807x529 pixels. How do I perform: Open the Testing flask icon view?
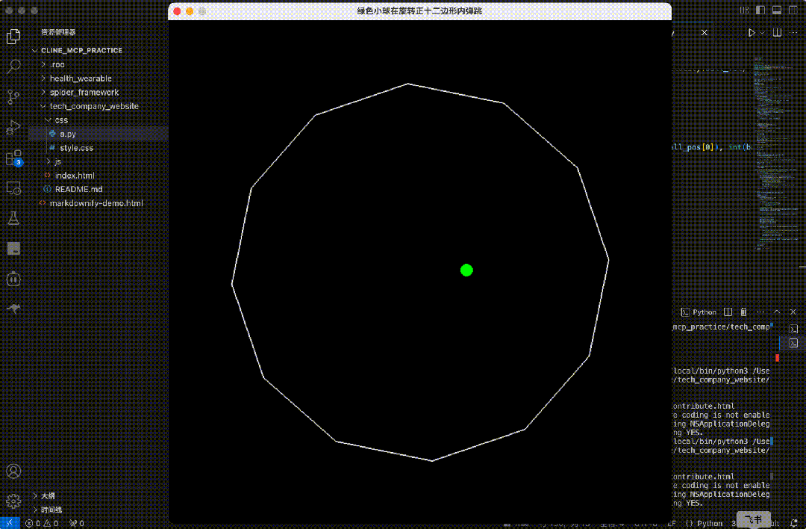(14, 217)
